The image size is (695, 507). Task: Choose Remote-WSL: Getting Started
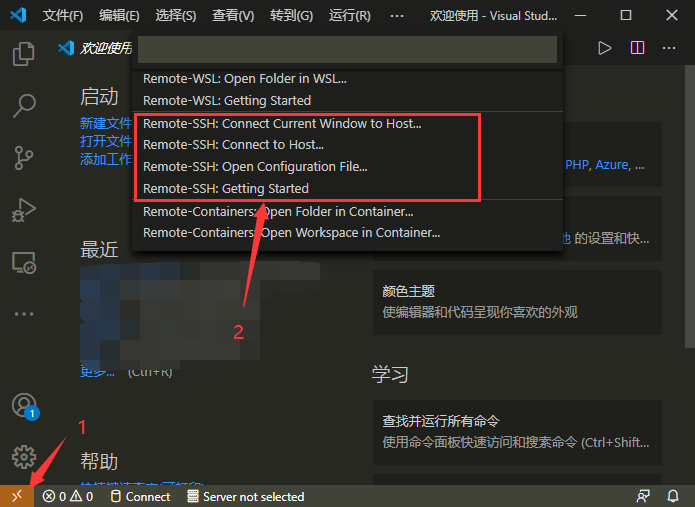(x=348, y=101)
